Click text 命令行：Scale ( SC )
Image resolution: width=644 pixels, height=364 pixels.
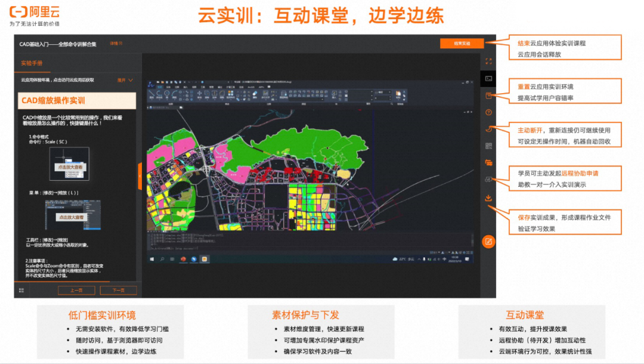point(48,142)
